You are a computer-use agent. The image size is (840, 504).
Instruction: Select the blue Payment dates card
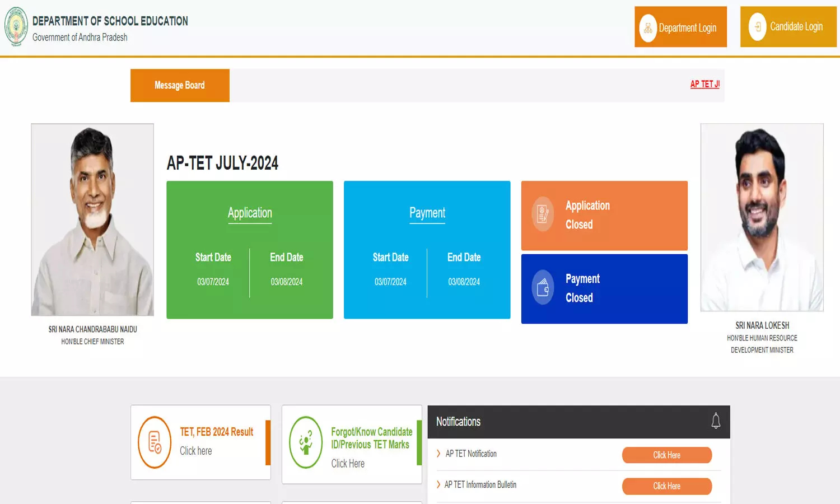click(427, 250)
